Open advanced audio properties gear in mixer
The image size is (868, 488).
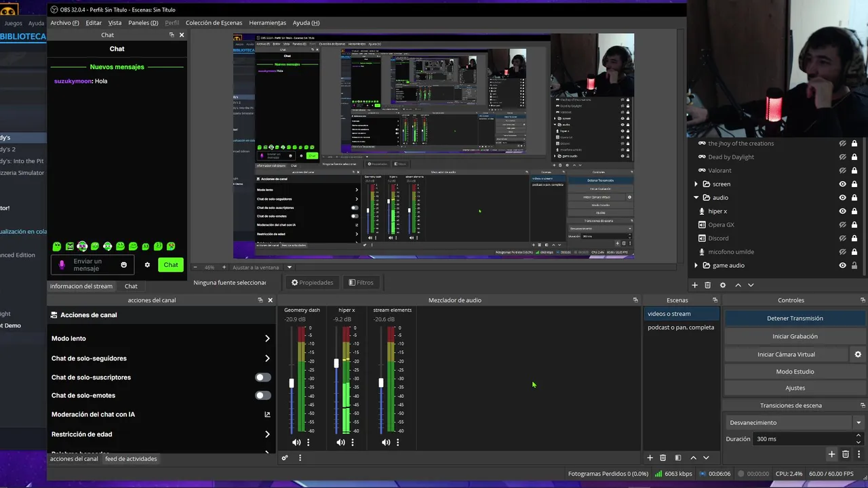(x=285, y=457)
